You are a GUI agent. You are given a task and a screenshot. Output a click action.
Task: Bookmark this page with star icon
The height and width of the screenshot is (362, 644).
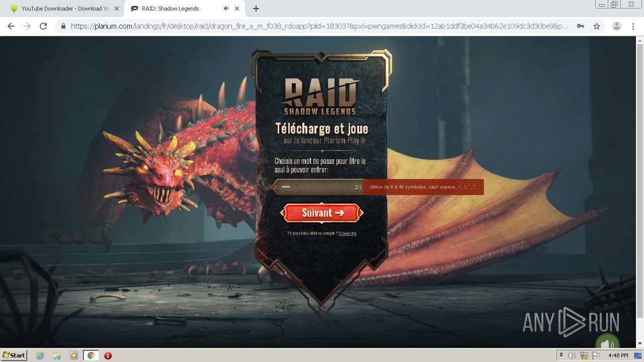597,26
